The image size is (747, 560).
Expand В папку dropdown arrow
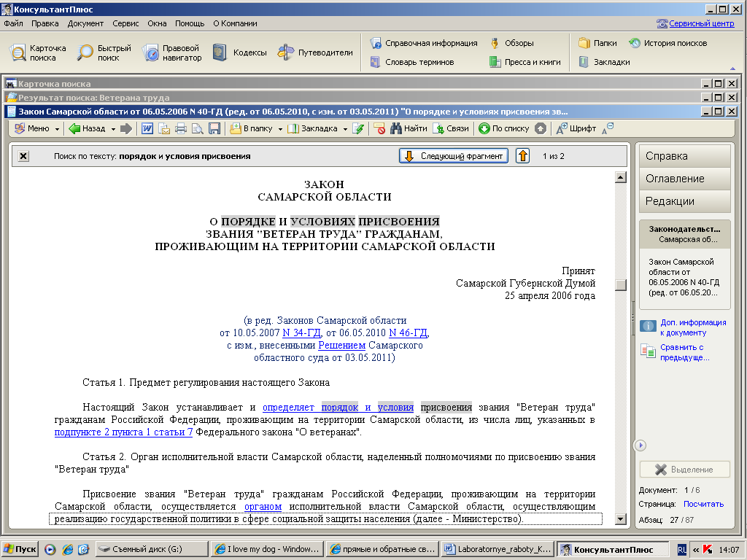click(x=280, y=129)
